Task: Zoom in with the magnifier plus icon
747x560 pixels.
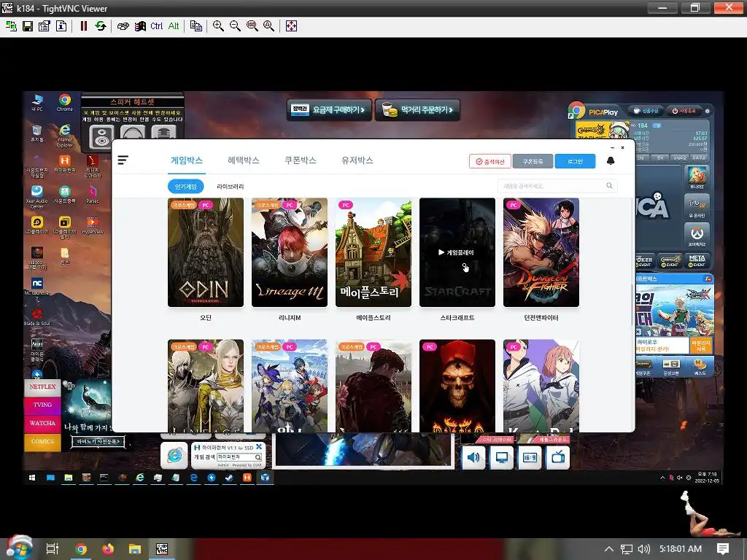Action: click(218, 26)
